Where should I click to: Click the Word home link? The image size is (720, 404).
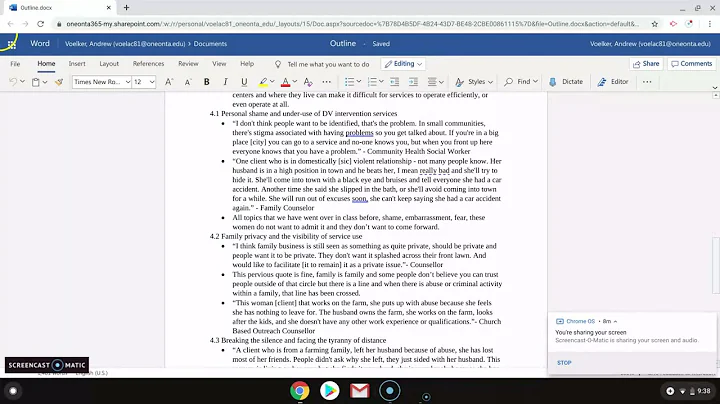[x=40, y=44]
